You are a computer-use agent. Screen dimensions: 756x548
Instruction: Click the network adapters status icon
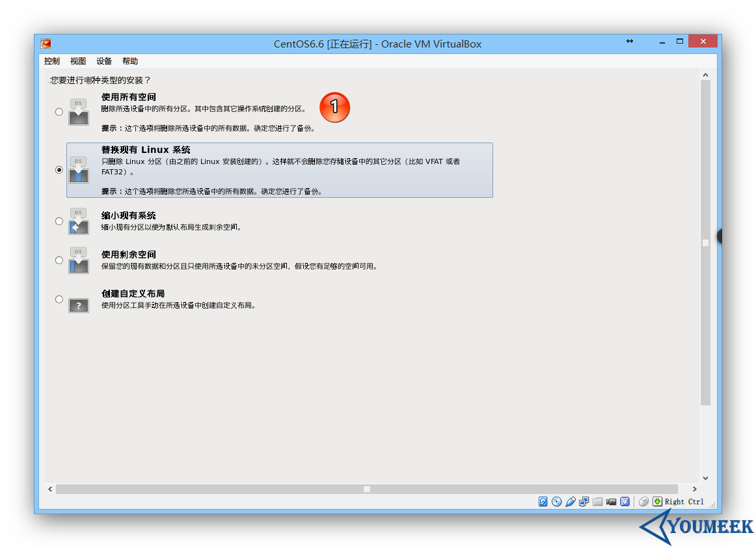(x=584, y=501)
